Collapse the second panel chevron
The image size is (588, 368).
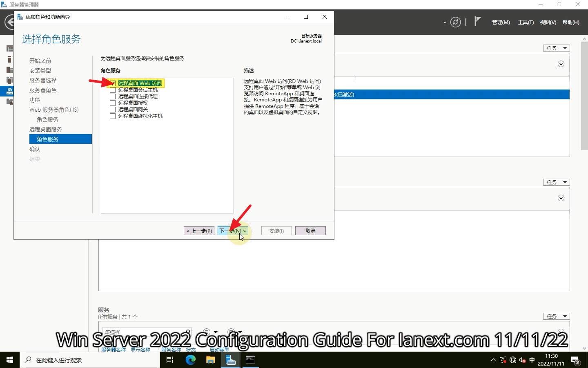pyautogui.click(x=561, y=198)
